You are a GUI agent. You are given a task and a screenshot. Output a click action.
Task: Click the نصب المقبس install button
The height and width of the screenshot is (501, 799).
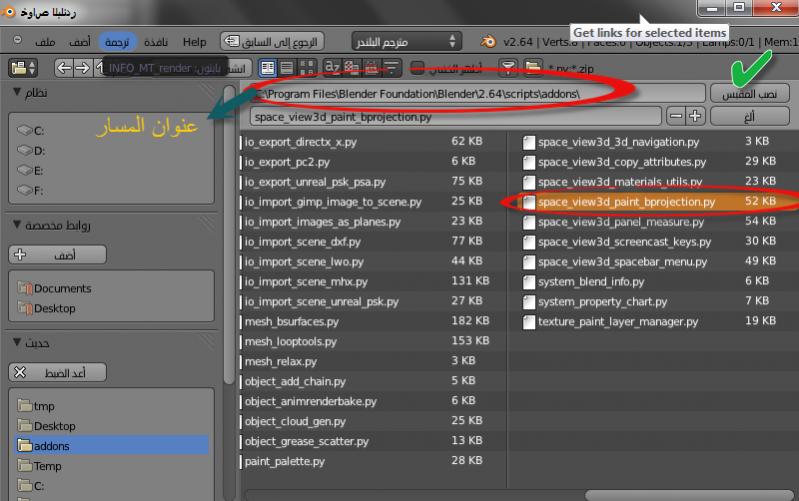750,94
